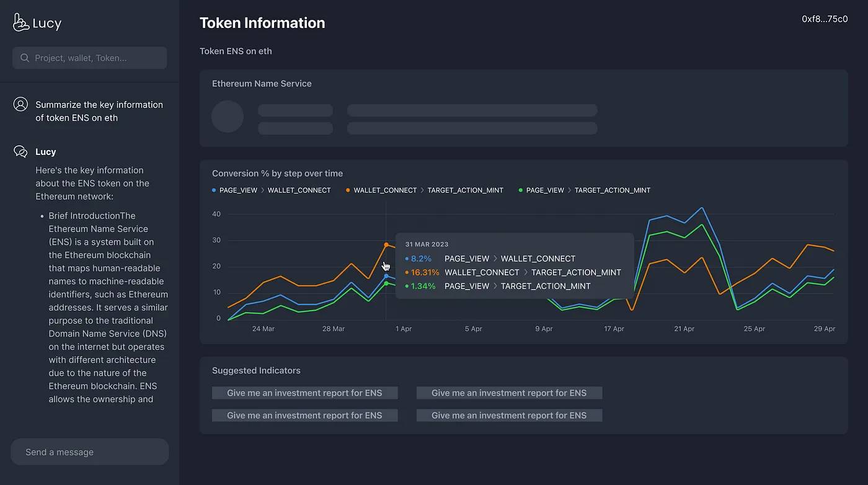Click the search magnifier icon
The width and height of the screenshot is (868, 485).
tap(25, 58)
